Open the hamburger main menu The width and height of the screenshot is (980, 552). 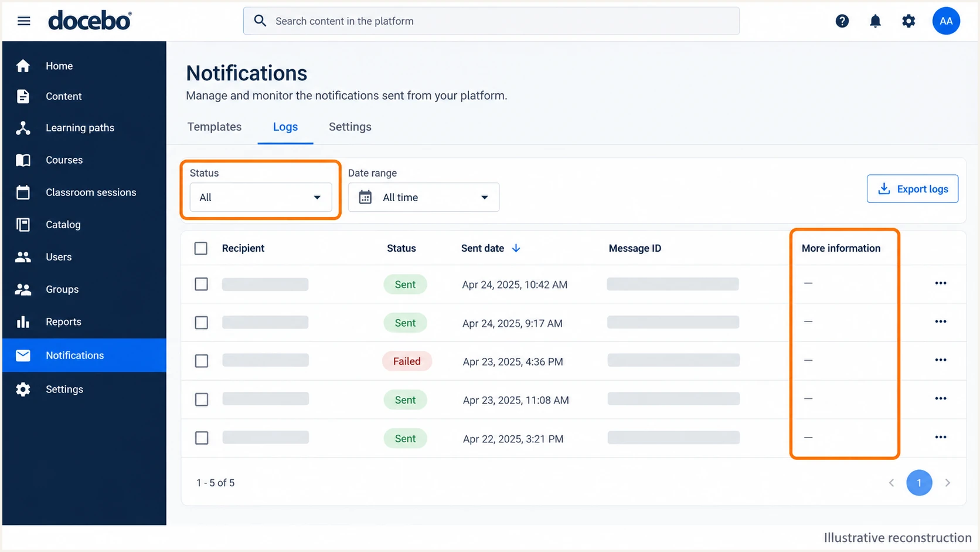click(23, 21)
